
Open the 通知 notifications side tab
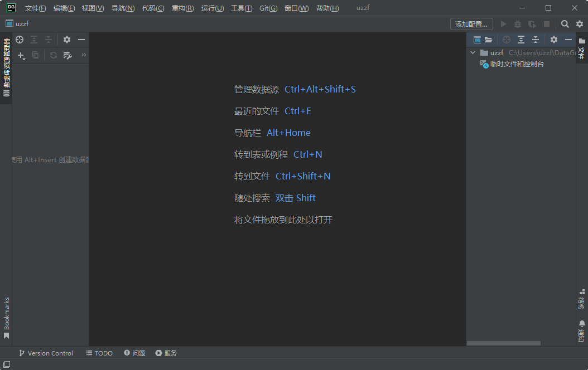pyautogui.click(x=582, y=331)
